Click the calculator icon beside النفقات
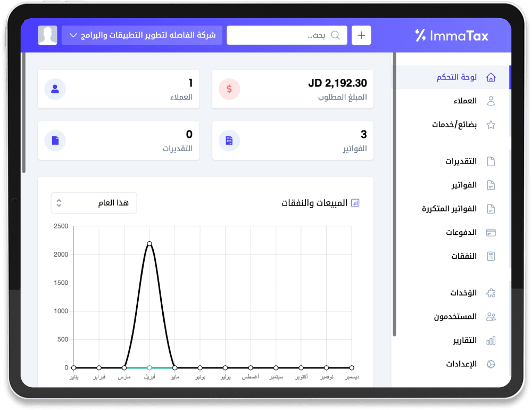Image resolution: width=532 pixels, height=410 pixels. click(x=491, y=256)
